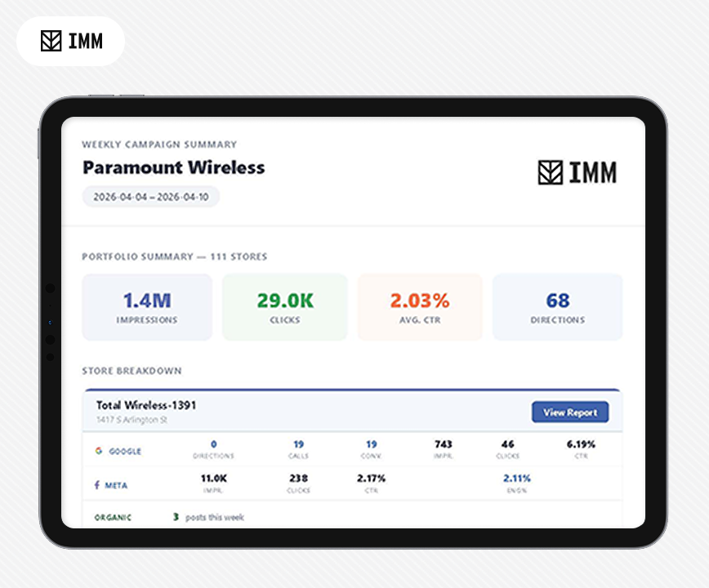Open the 2.03% Avg. CTR card

click(420, 307)
